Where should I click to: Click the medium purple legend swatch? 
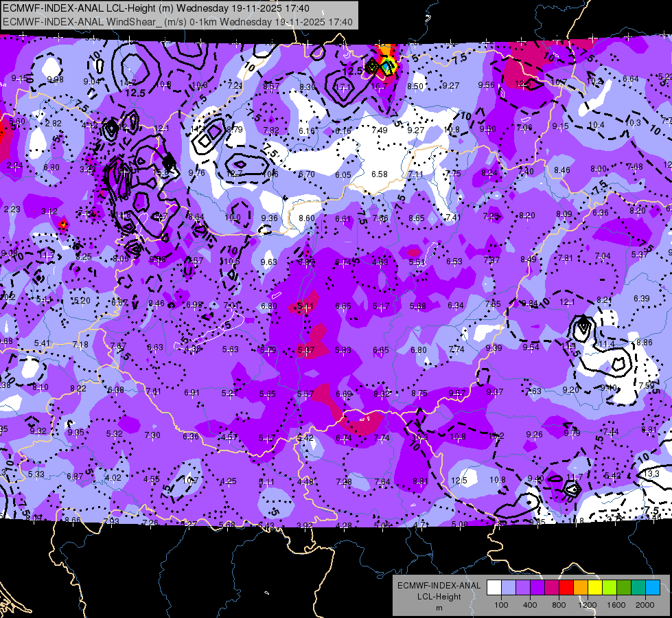[x=523, y=588]
